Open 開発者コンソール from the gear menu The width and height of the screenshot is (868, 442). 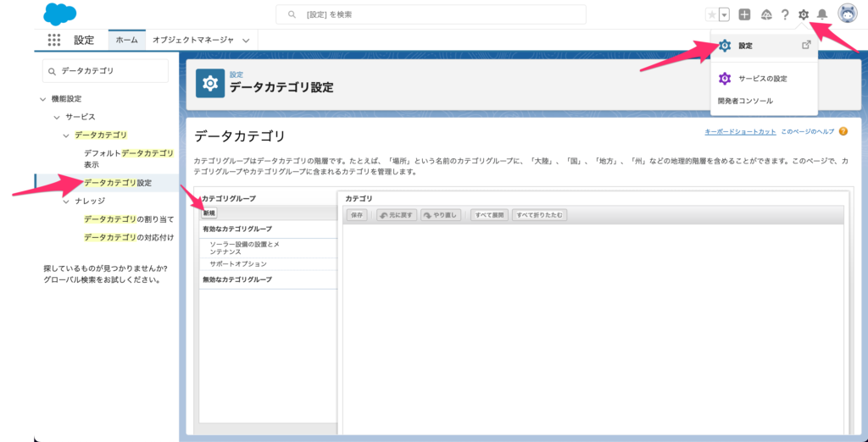point(745,102)
